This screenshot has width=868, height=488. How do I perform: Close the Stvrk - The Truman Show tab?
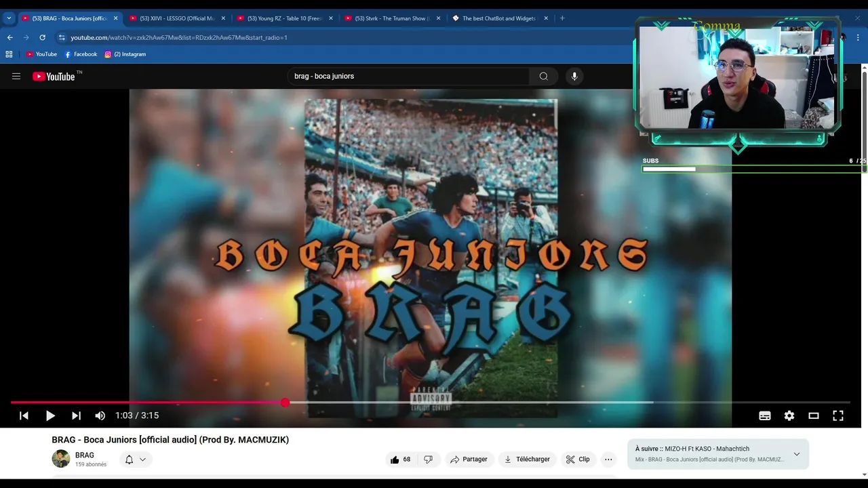[x=438, y=18]
